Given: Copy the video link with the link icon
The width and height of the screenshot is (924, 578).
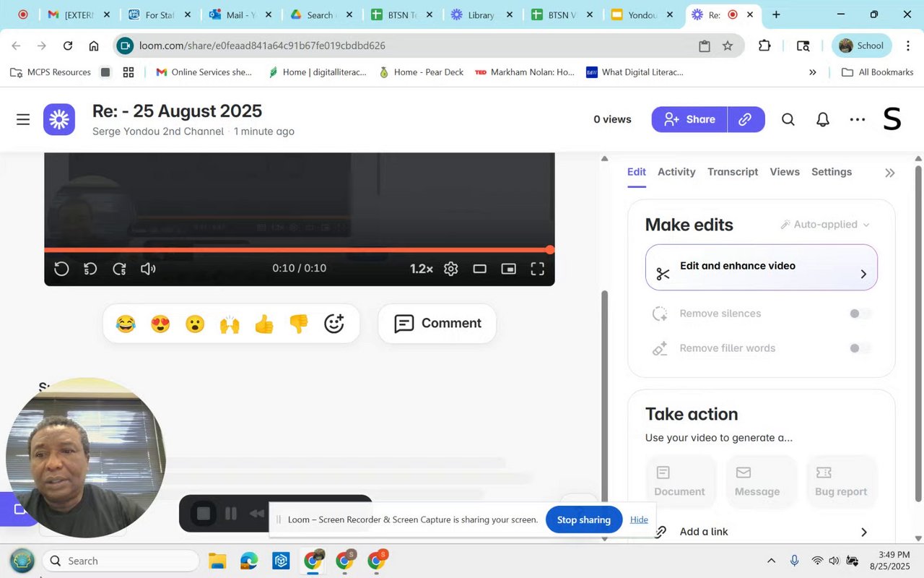Looking at the screenshot, I should pos(746,119).
